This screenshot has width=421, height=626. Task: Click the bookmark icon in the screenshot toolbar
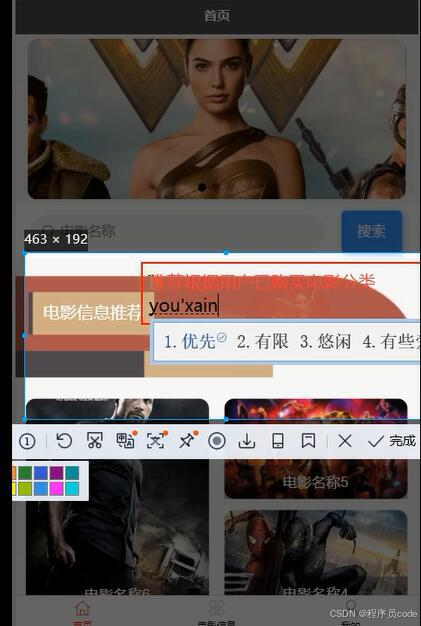click(308, 441)
